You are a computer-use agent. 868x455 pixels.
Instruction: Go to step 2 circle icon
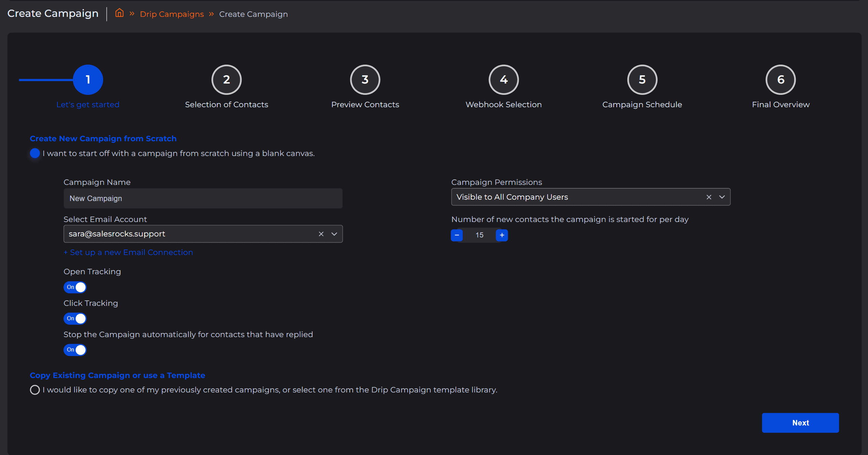[x=226, y=80]
